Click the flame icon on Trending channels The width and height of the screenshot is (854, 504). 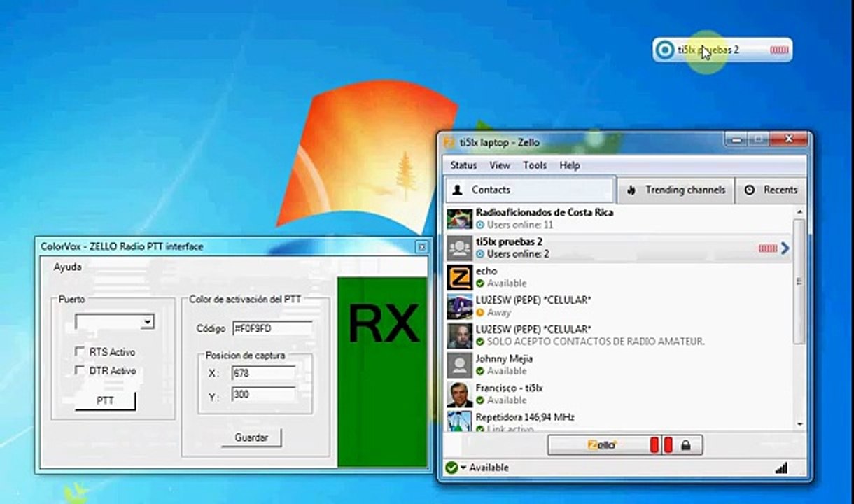tap(631, 190)
